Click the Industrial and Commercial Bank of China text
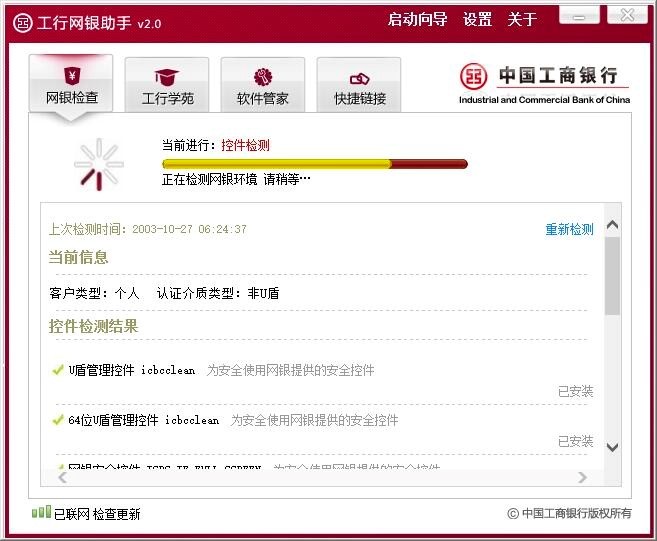Viewport: 657px width, 541px height. point(544,100)
